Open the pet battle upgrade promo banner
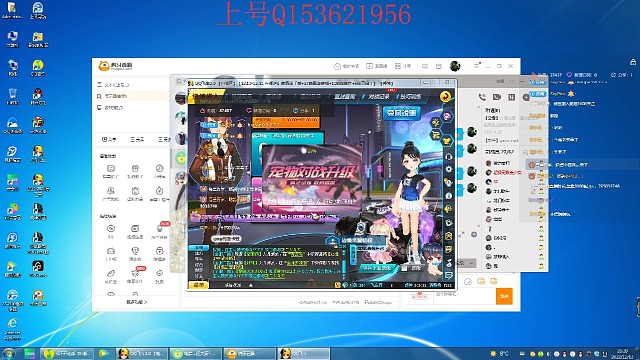640x360 pixels. pos(311,178)
